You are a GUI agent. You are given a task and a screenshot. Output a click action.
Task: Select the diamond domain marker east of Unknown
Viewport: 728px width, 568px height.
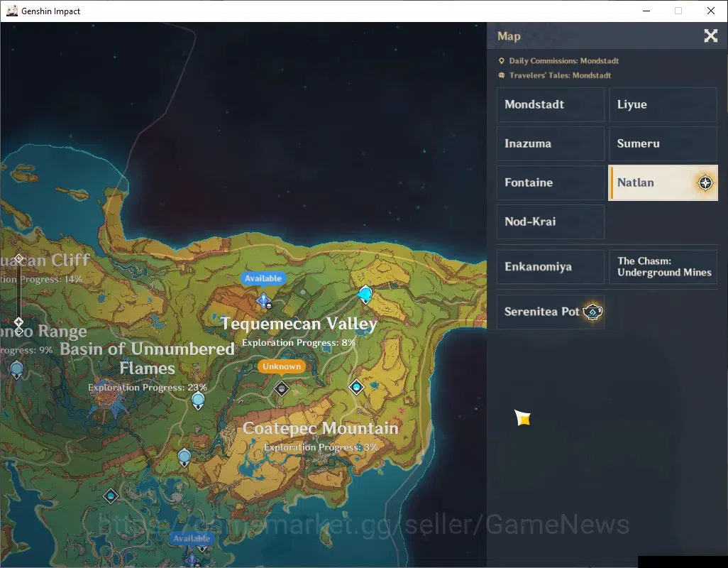pos(357,387)
